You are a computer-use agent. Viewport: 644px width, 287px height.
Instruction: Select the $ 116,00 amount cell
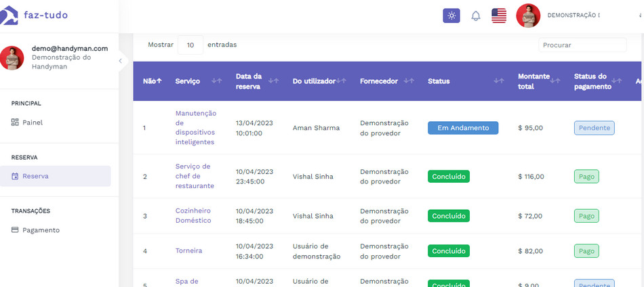[x=531, y=176]
